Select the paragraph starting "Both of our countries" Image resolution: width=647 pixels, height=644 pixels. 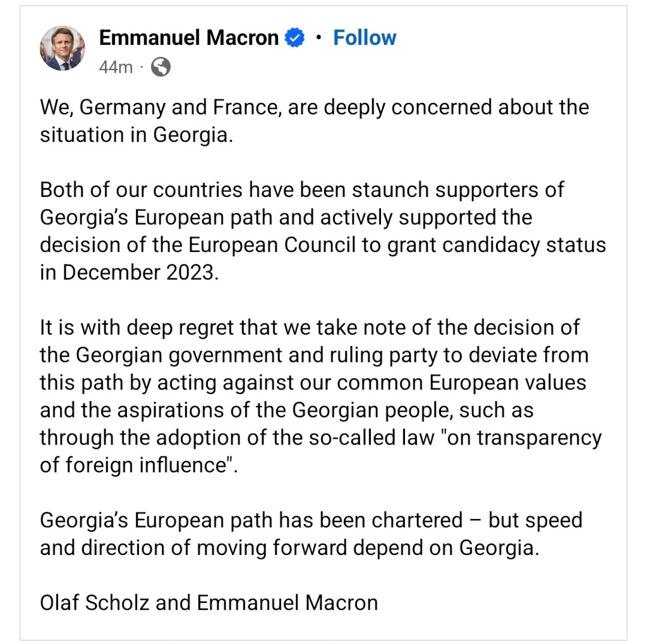tap(323, 231)
